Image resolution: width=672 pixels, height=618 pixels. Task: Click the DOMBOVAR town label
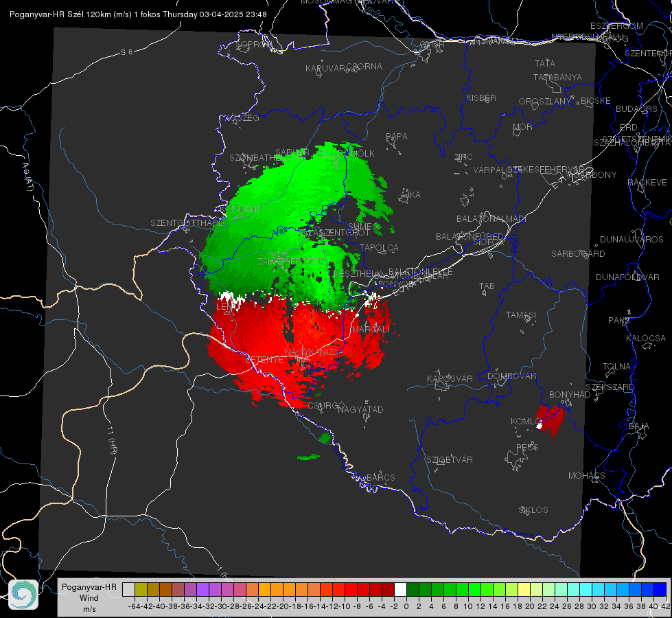pos(511,376)
